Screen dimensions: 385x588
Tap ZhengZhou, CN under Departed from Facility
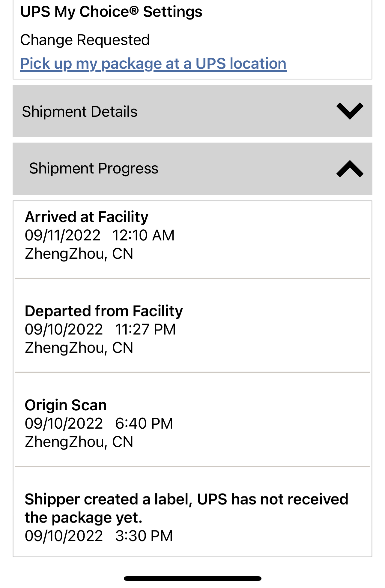tap(79, 348)
